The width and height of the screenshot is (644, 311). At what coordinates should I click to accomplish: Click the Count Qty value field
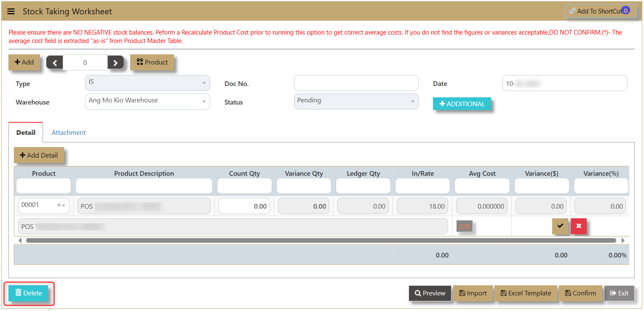tap(244, 206)
